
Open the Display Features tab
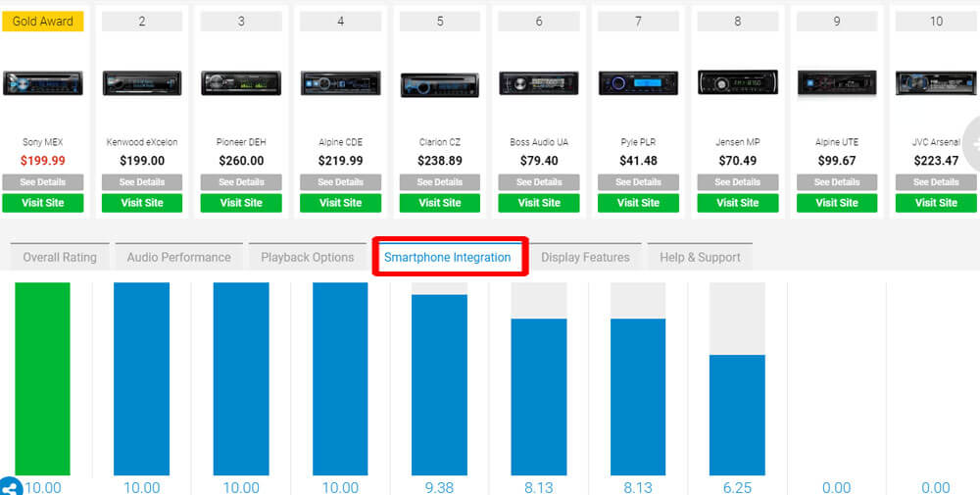585,257
